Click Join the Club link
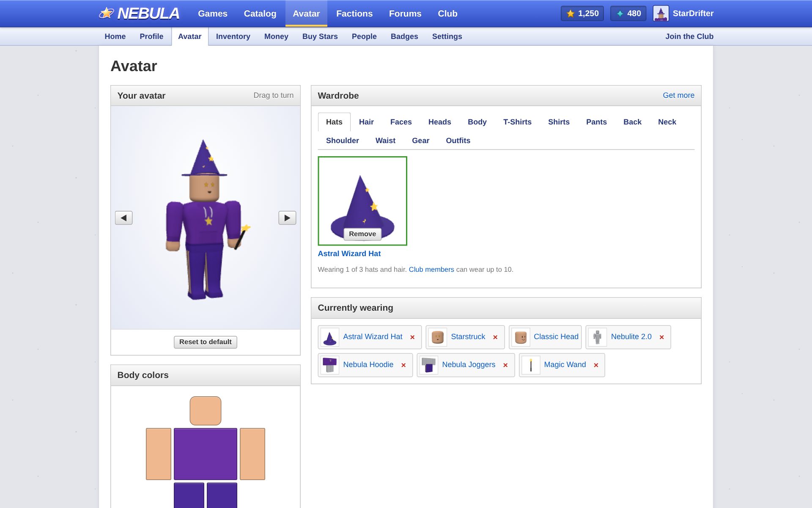812x508 pixels. pyautogui.click(x=689, y=36)
